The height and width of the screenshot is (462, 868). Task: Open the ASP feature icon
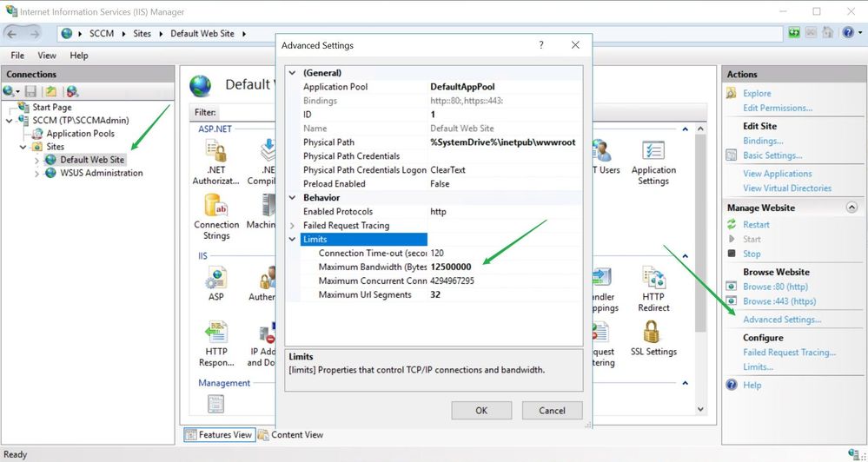215,278
